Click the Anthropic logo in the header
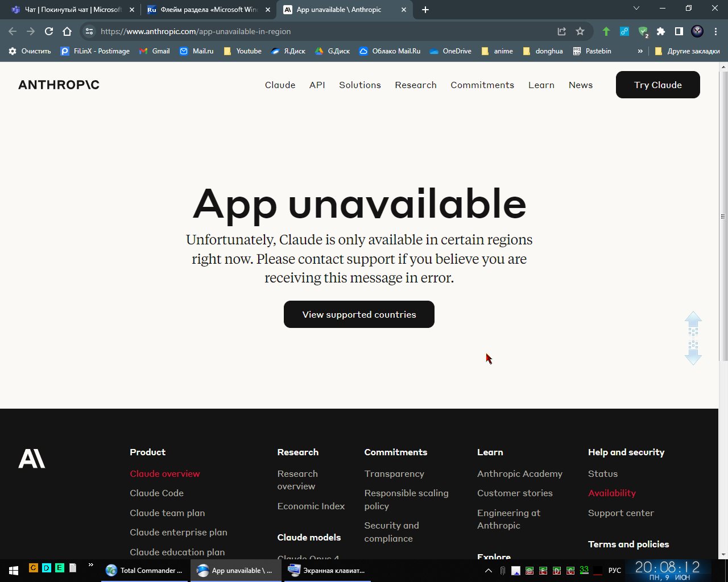This screenshot has width=728, height=582. click(x=59, y=85)
